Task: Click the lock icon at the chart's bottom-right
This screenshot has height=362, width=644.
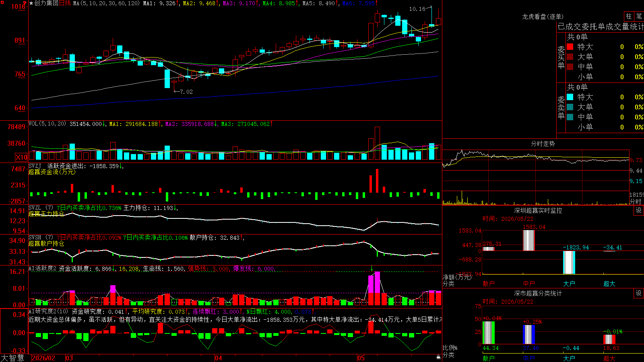Action: pos(438,357)
